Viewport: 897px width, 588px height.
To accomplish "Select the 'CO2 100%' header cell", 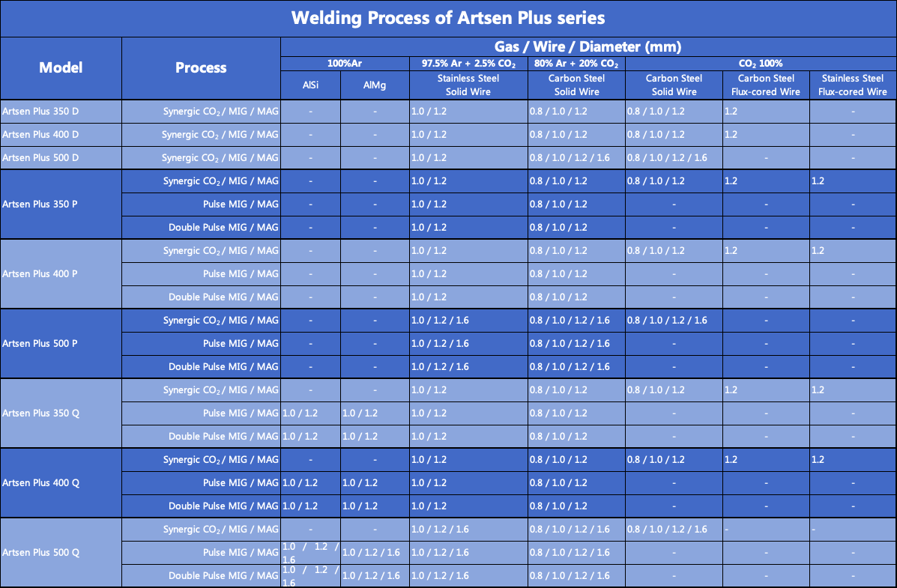I will coord(761,64).
